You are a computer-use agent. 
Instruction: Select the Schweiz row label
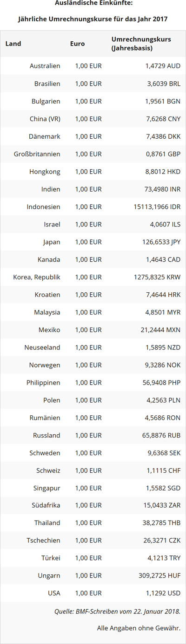48,471
